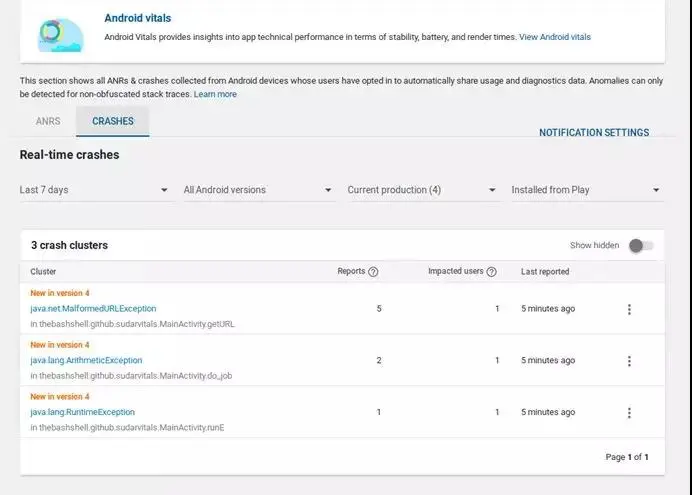Click the Impacted users help icon
Viewport: 692px width, 495px height.
pyautogui.click(x=491, y=272)
